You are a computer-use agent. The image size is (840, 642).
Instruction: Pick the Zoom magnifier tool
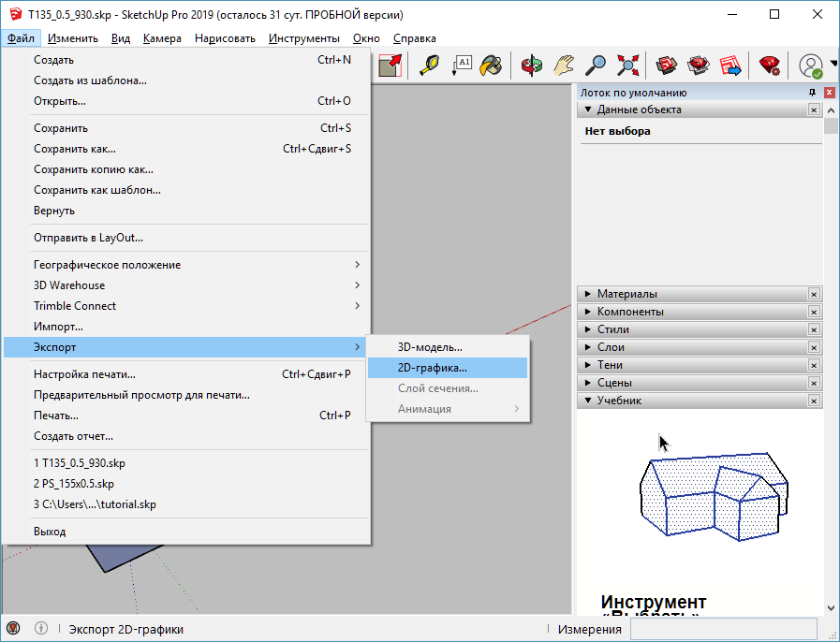coord(596,65)
